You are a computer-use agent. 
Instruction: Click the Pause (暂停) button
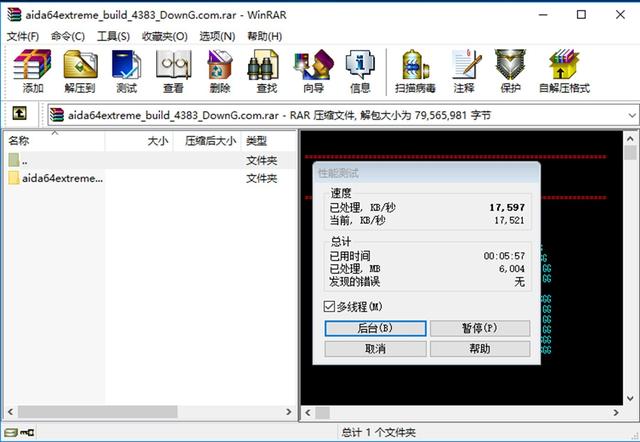(480, 328)
